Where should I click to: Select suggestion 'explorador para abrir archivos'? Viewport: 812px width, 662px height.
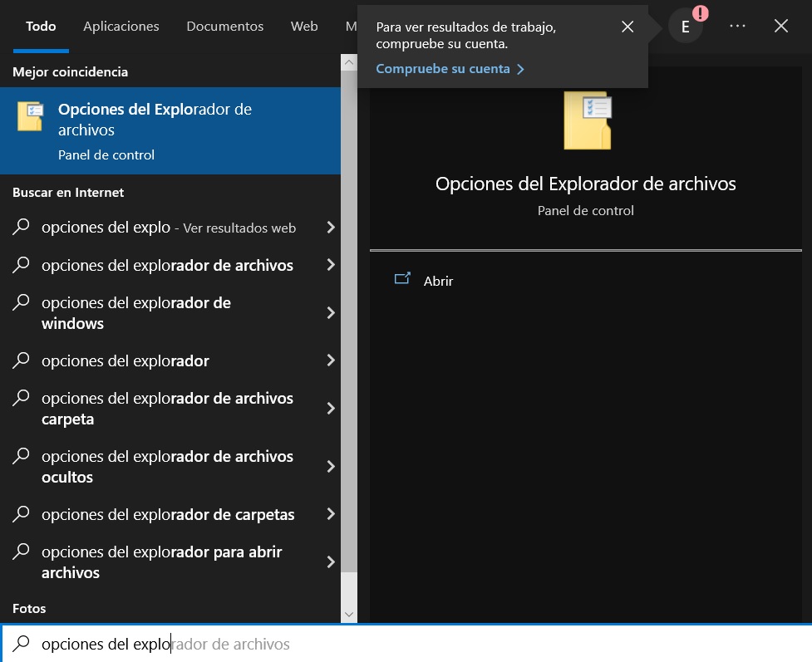tap(170, 562)
